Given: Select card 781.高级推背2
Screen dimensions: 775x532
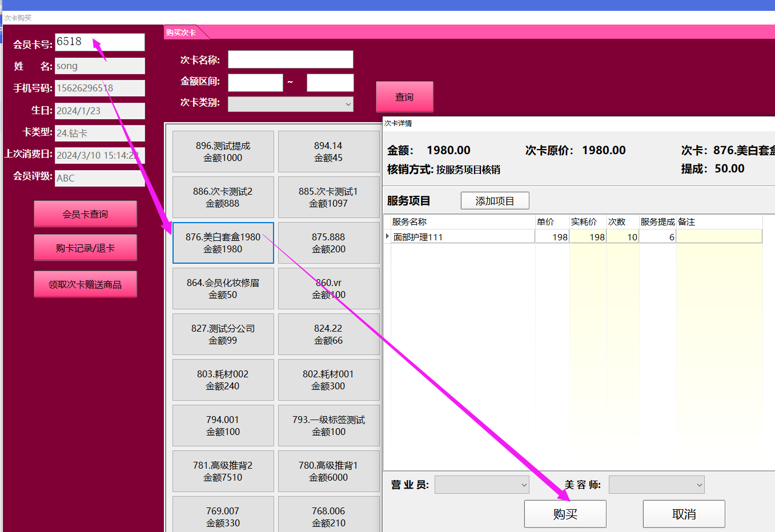Looking at the screenshot, I should [x=223, y=471].
